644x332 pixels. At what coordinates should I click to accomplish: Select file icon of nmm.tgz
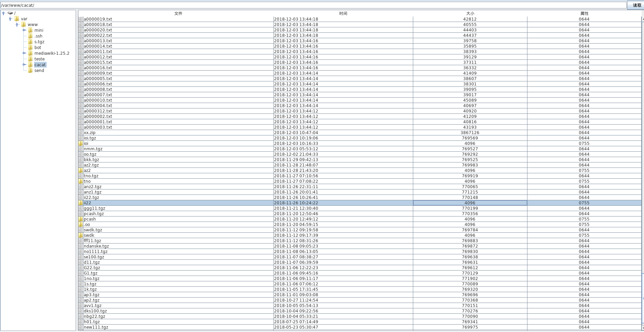81,149
